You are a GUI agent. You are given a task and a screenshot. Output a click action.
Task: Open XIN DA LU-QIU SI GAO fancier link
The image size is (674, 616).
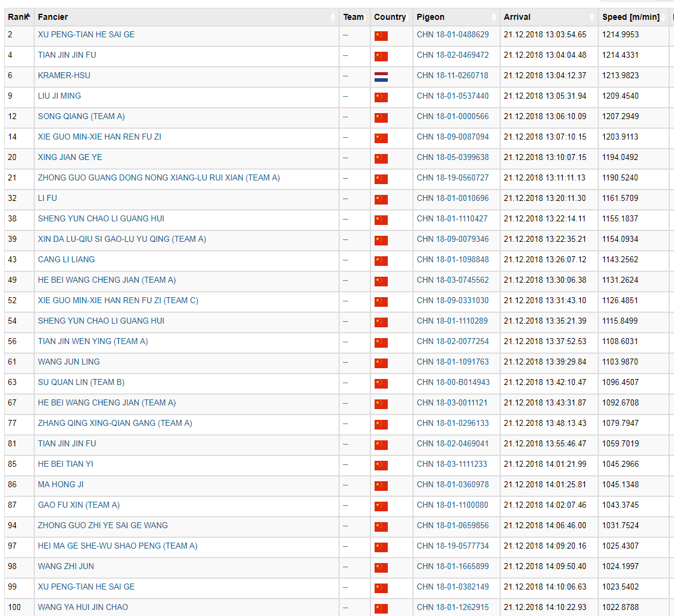122,239
